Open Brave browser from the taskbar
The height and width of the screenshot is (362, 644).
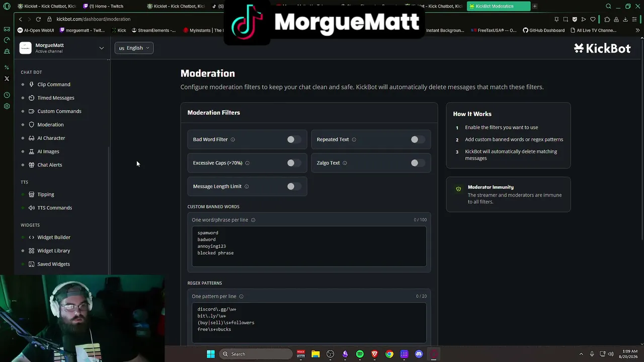coord(374,354)
